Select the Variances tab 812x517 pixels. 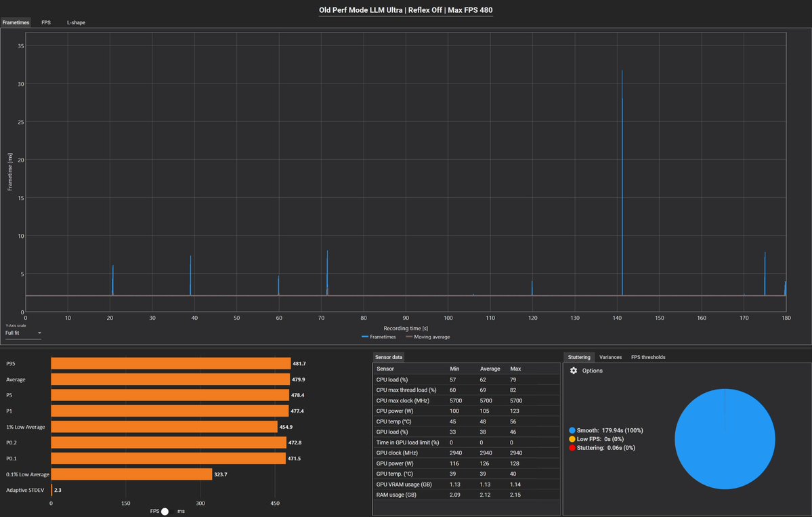[610, 357]
